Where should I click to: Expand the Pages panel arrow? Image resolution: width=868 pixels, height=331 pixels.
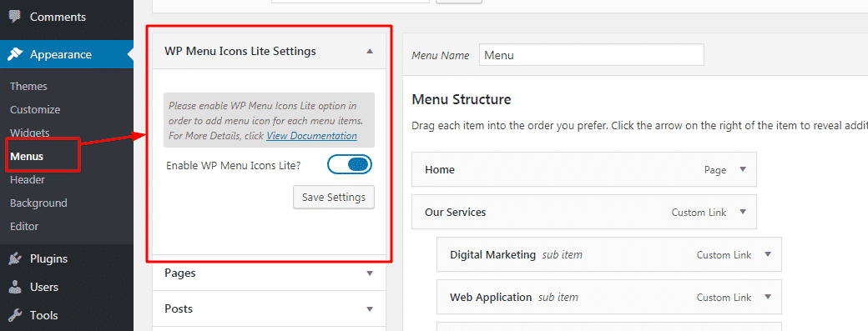click(x=370, y=273)
